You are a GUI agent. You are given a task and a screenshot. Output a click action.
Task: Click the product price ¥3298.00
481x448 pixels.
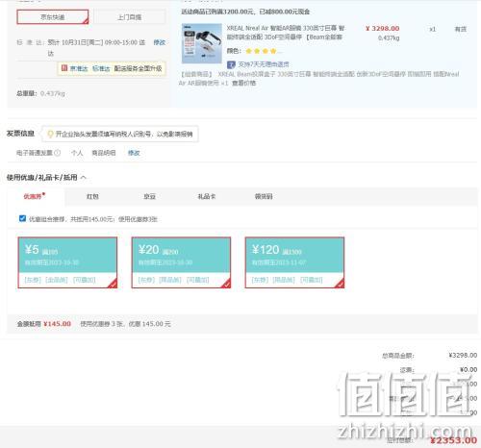click(383, 29)
